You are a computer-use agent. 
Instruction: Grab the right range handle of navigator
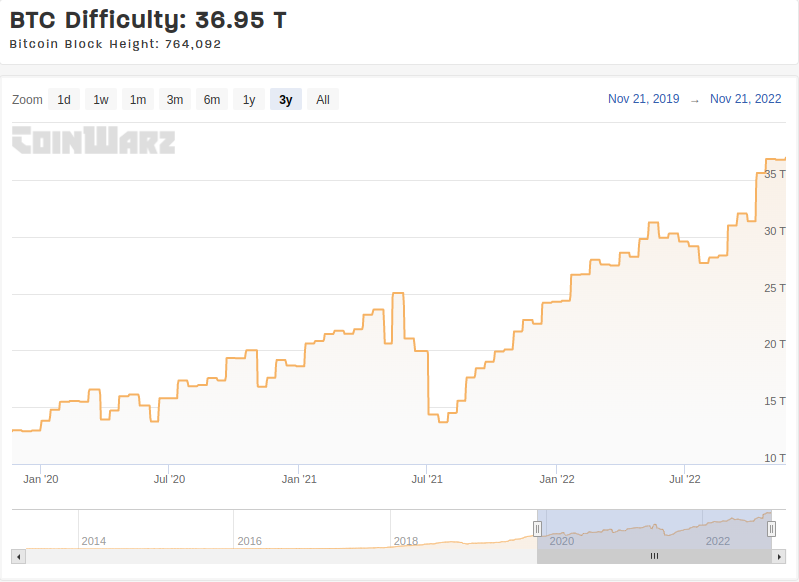[771, 529]
